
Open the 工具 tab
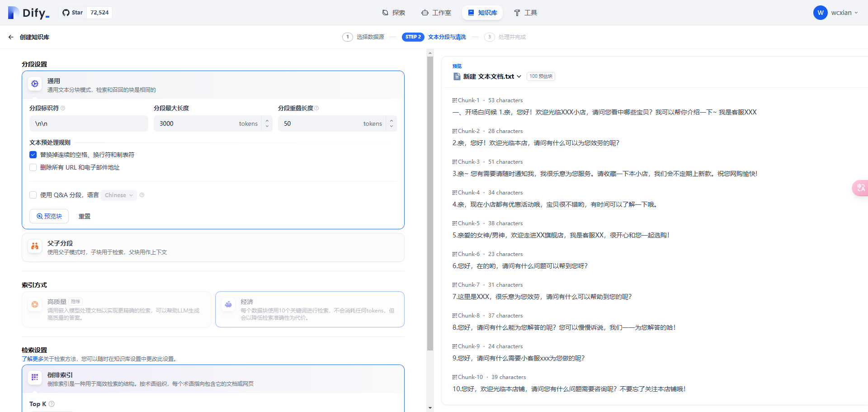[525, 13]
